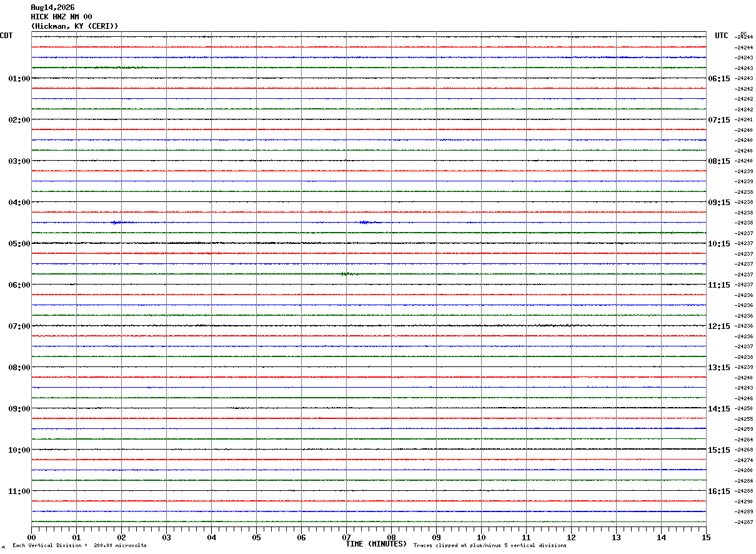
Task: Click the UTC timezone label
Action: pos(722,36)
